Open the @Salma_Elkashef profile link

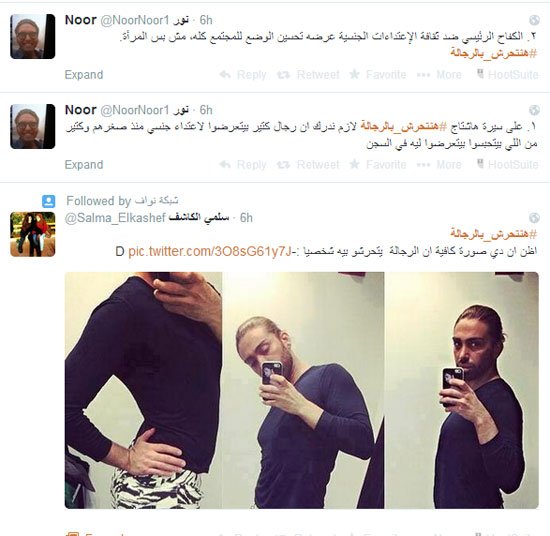click(115, 218)
